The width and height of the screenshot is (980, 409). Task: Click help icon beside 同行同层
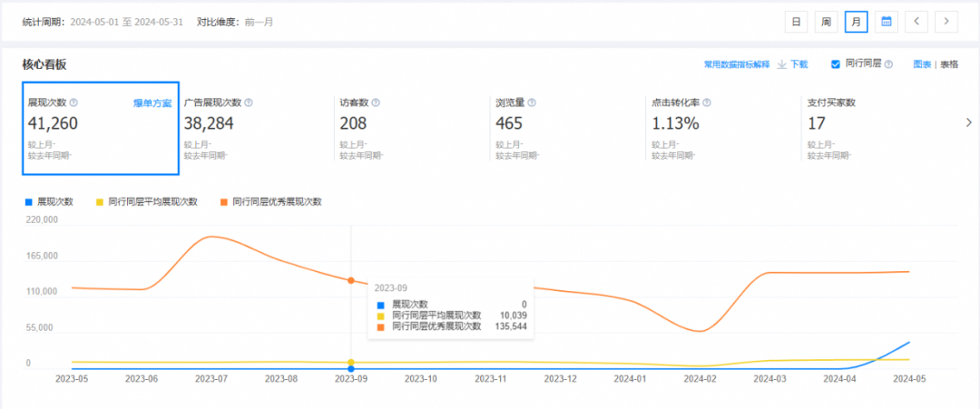point(888,64)
